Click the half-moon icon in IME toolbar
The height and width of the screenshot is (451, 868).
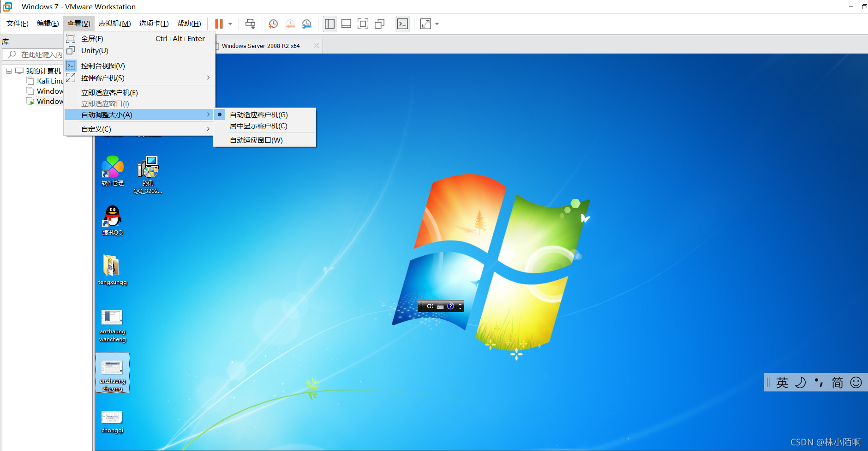pos(801,383)
